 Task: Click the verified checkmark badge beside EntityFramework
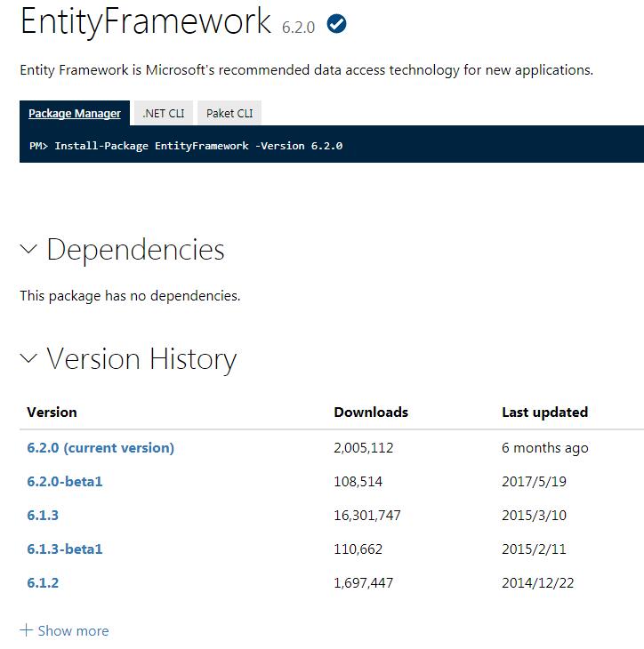[336, 24]
